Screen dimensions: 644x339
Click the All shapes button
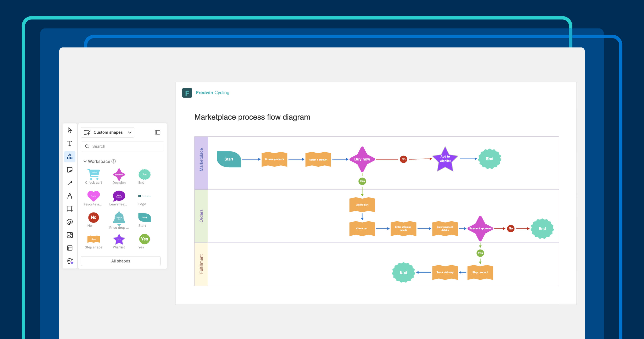pyautogui.click(x=121, y=261)
